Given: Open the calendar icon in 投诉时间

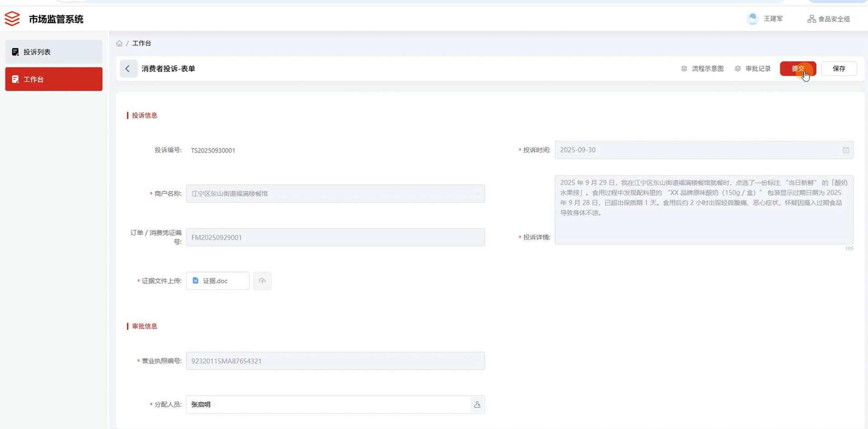Looking at the screenshot, I should pyautogui.click(x=845, y=150).
